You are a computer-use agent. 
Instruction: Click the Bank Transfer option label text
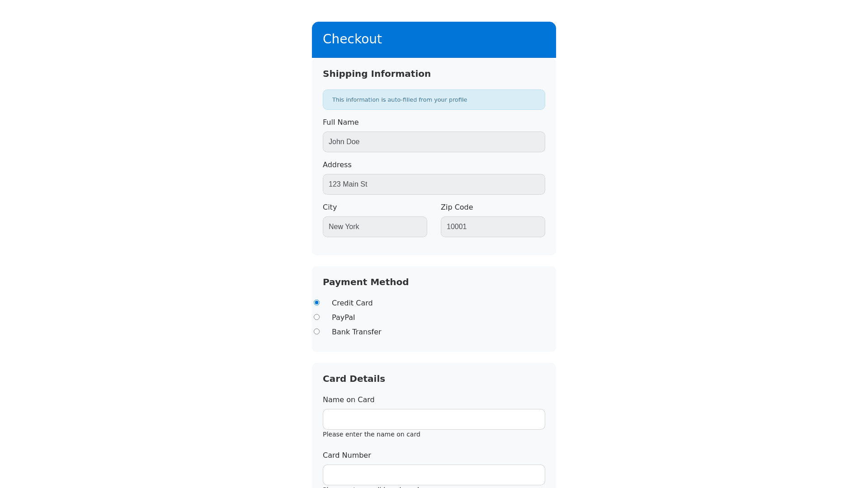(x=356, y=332)
